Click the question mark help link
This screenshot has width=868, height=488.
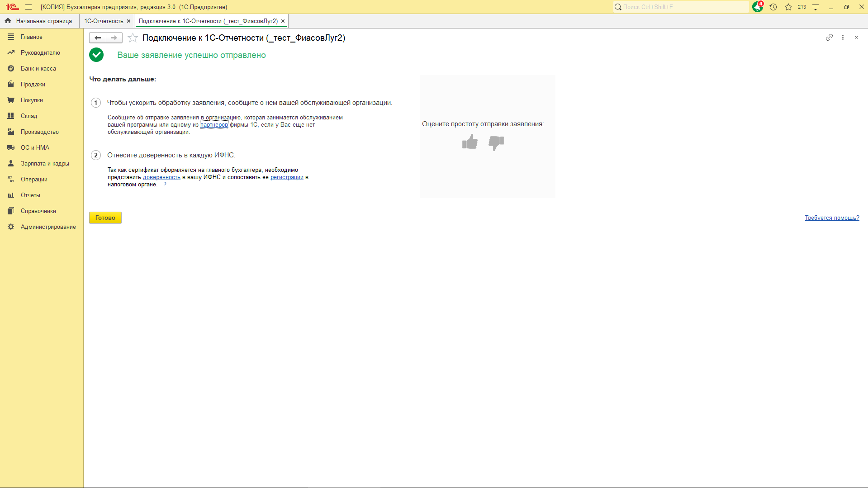point(165,185)
